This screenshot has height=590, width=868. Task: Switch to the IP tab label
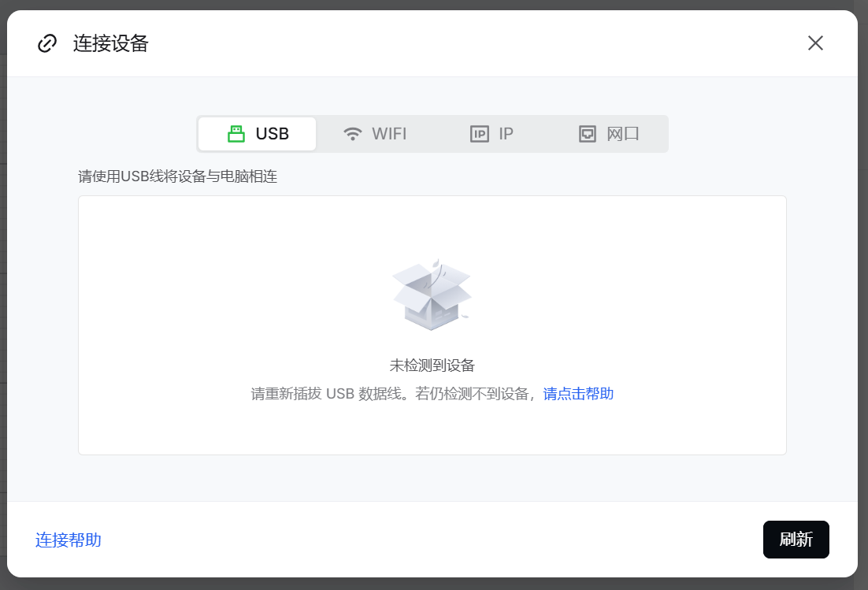(x=506, y=134)
